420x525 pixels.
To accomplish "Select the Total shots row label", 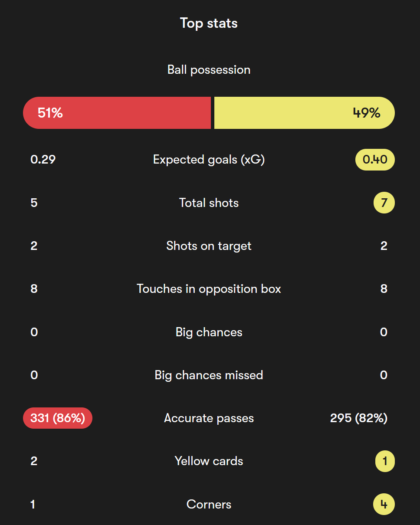I will pos(209,203).
